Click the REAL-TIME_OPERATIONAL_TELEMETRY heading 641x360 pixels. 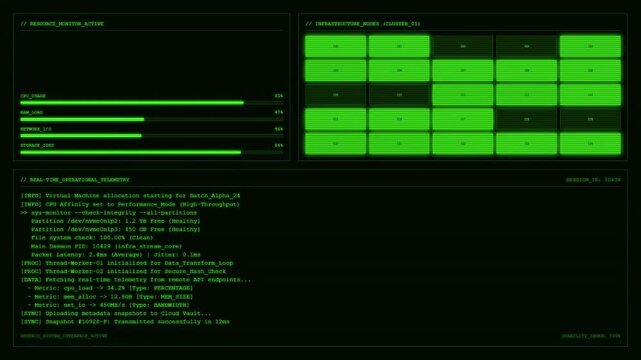75,180
